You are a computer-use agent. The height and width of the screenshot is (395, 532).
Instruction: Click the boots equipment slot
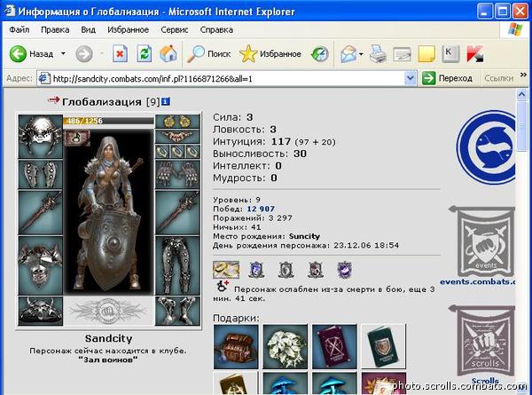tap(177, 311)
